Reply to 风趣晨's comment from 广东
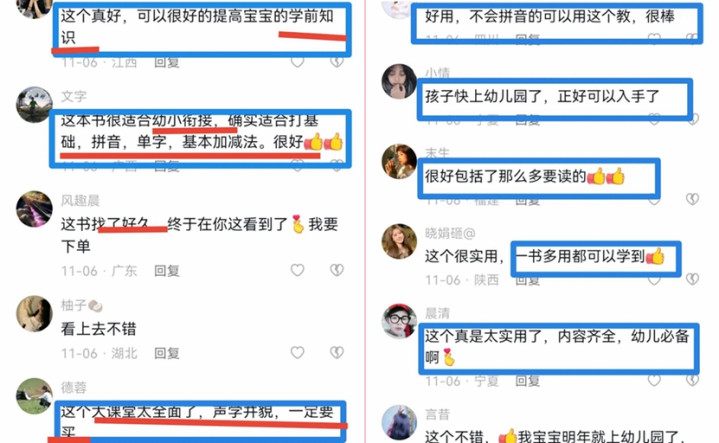 click(166, 271)
